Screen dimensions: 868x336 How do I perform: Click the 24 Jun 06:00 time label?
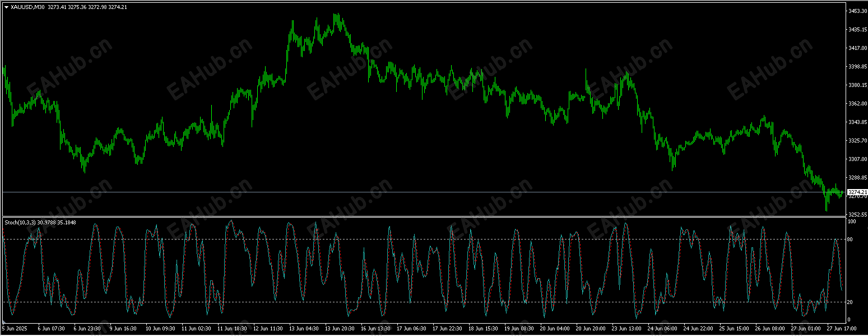662,329
